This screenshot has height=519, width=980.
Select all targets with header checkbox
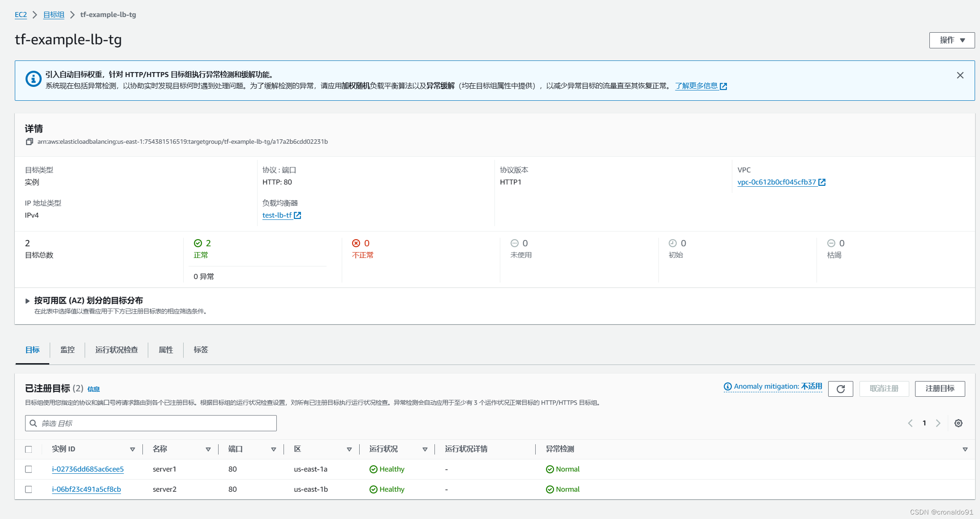tap(29, 449)
